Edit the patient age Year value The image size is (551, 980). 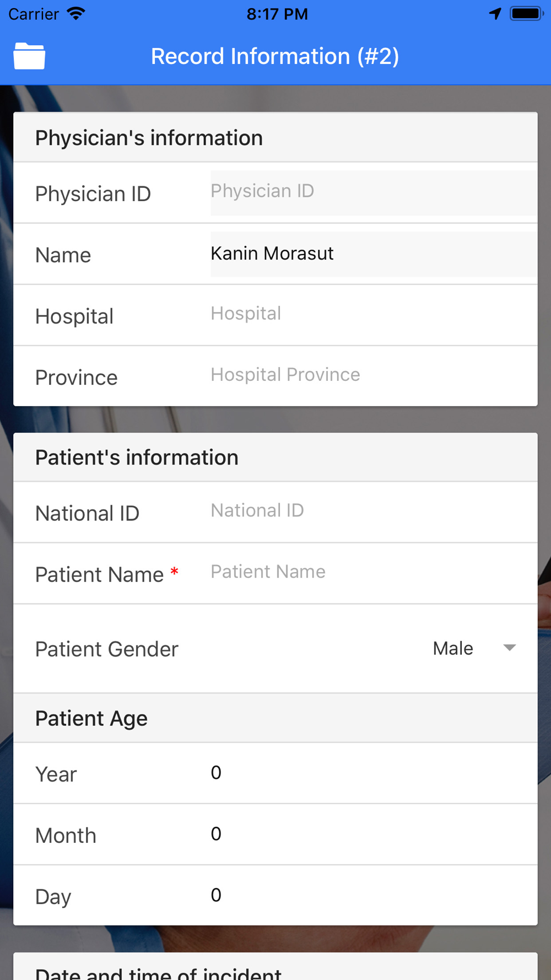374,773
